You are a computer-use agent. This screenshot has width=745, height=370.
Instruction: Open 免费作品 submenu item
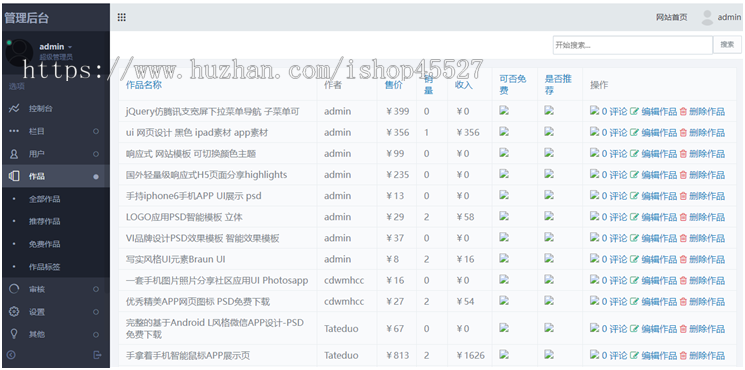(45, 244)
